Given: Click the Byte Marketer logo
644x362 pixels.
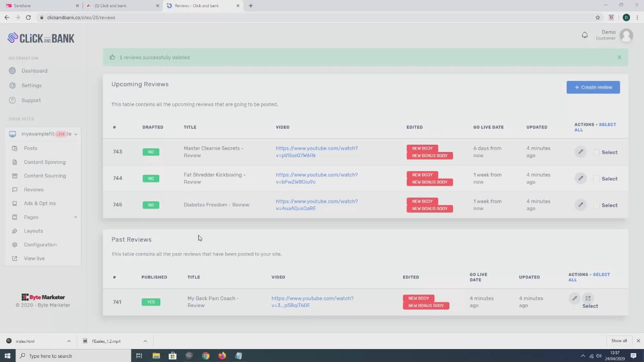Looking at the screenshot, I should pyautogui.click(x=43, y=297).
